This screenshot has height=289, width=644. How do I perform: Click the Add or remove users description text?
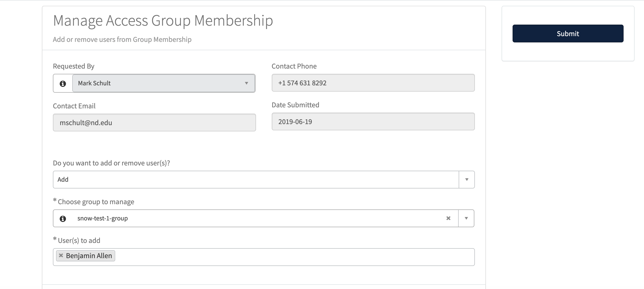pyautogui.click(x=122, y=39)
